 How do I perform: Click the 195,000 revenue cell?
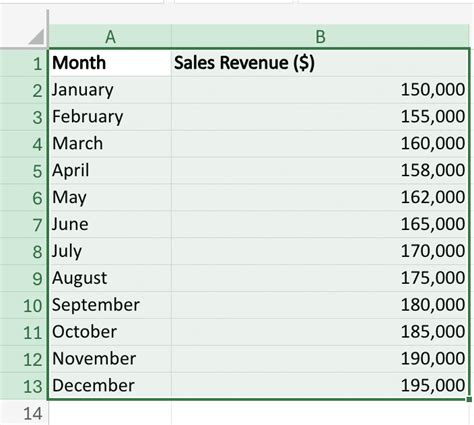click(x=320, y=386)
